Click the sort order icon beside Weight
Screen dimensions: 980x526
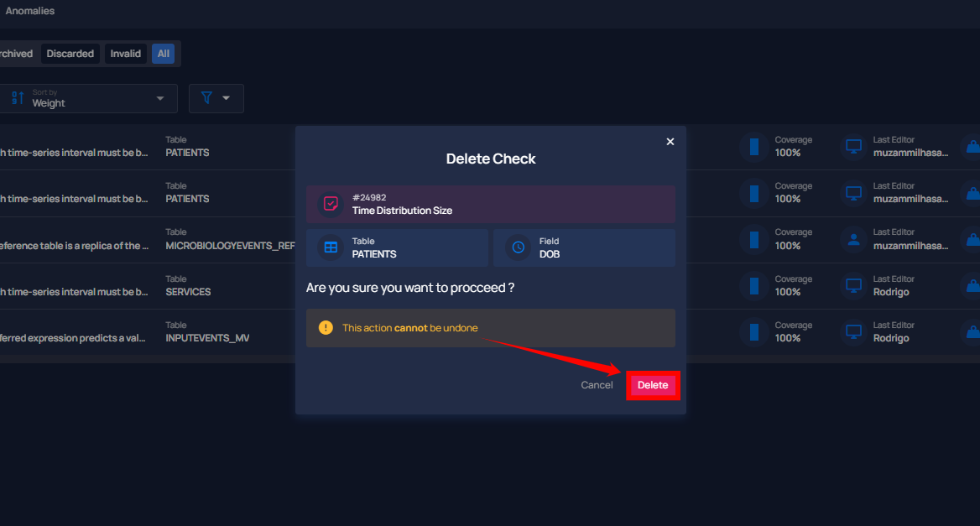[18, 98]
